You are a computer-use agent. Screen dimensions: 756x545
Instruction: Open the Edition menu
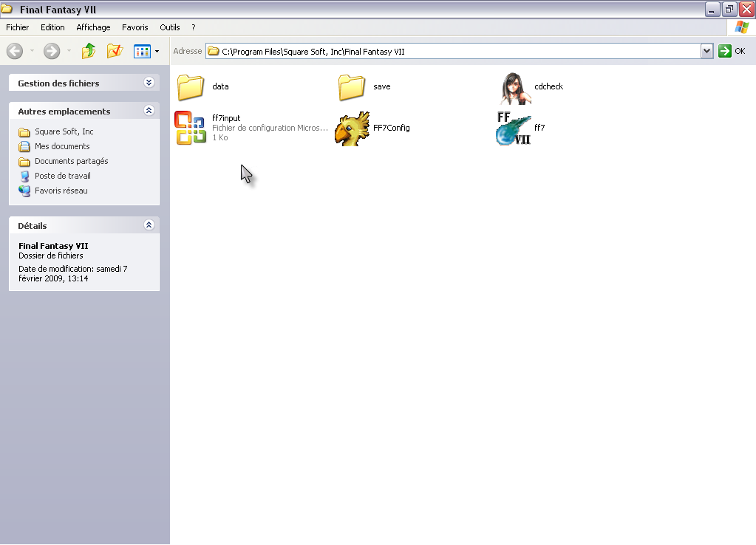[52, 27]
